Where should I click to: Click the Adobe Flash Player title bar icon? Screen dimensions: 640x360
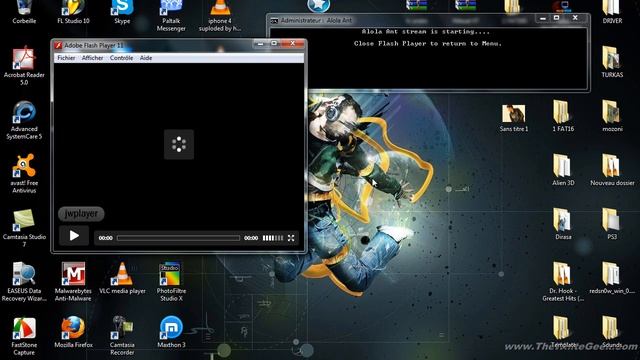[x=58, y=45]
